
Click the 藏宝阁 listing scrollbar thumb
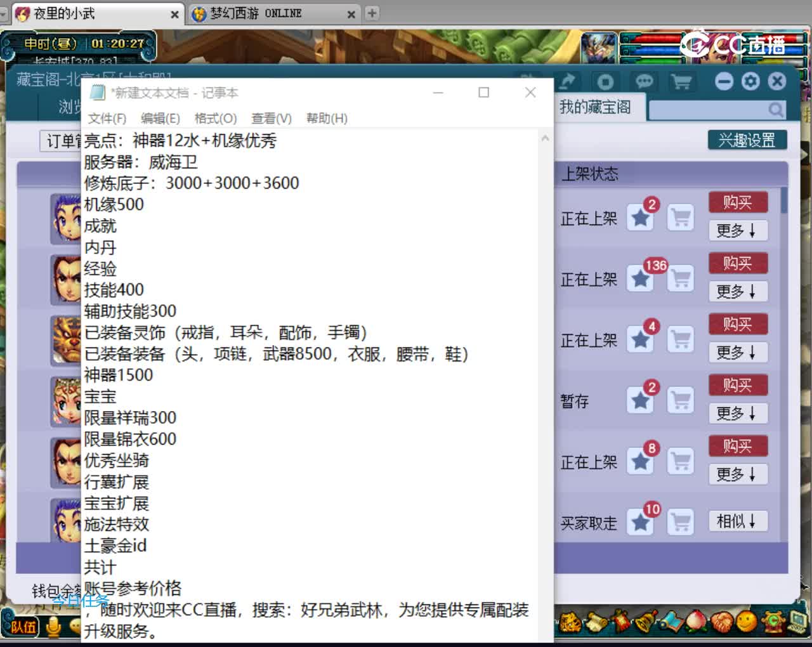tap(784, 200)
